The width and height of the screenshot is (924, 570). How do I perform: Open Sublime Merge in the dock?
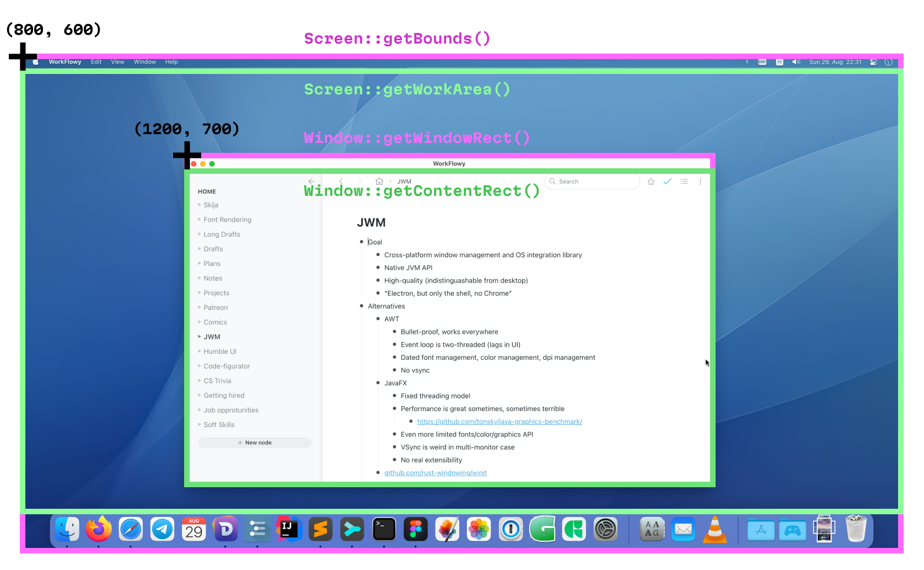(352, 530)
